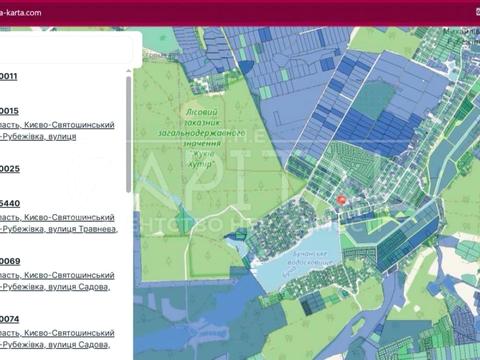
Task: Open parcel entry ending 0025
Action: (x=10, y=169)
